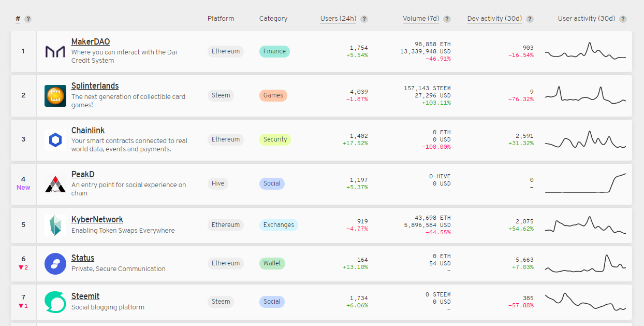Click help icon next to Volume (7d)
The image size is (644, 326).
pos(447,19)
